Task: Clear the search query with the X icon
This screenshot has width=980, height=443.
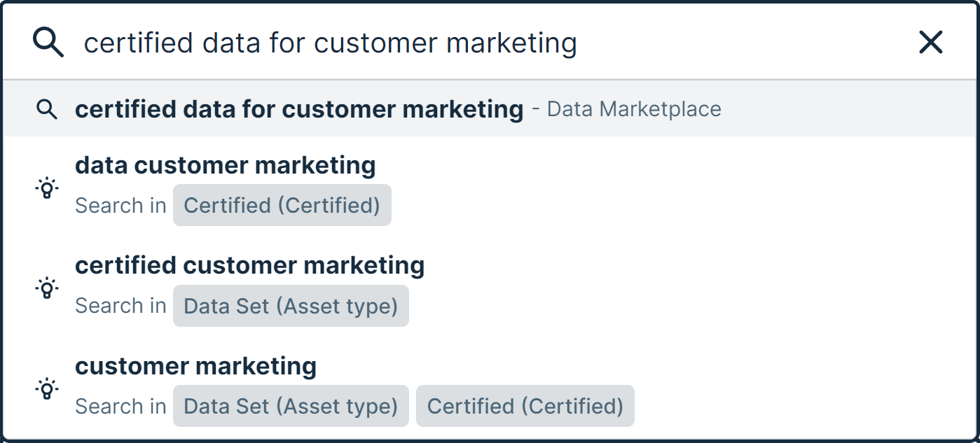Action: pos(930,43)
